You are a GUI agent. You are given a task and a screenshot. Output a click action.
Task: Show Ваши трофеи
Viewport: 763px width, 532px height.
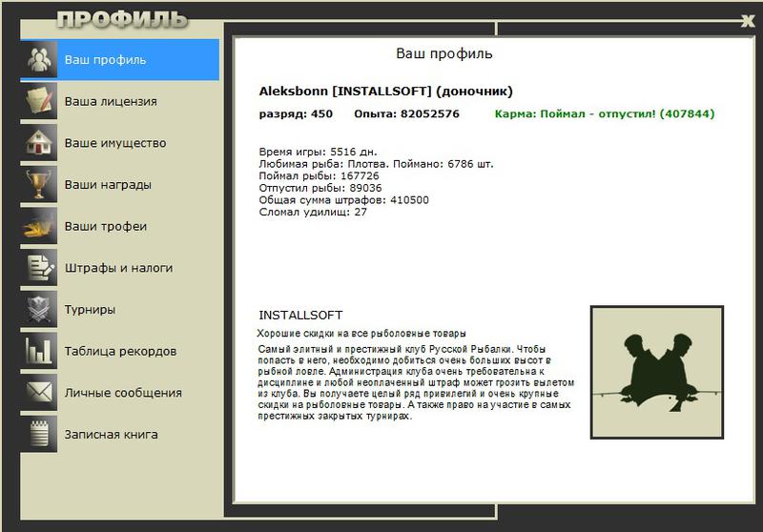[x=120, y=226]
